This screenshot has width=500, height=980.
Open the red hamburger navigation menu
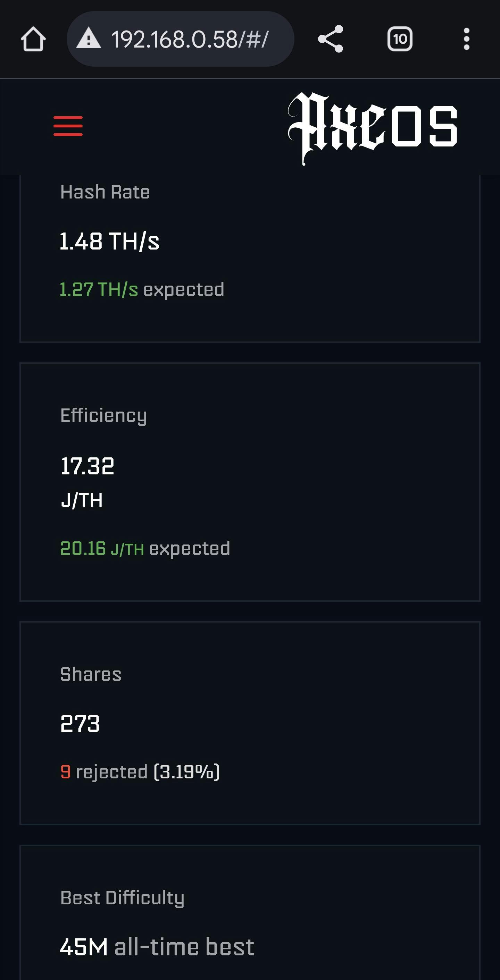click(x=68, y=126)
